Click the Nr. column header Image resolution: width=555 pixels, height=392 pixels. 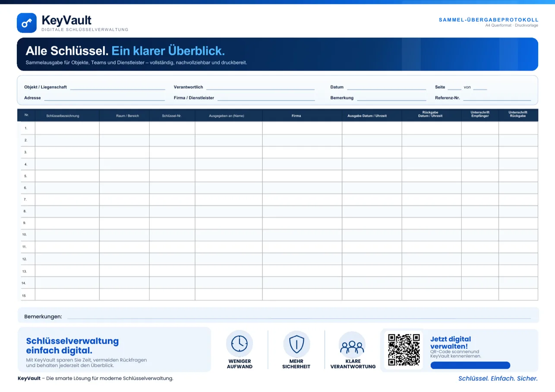pos(27,115)
